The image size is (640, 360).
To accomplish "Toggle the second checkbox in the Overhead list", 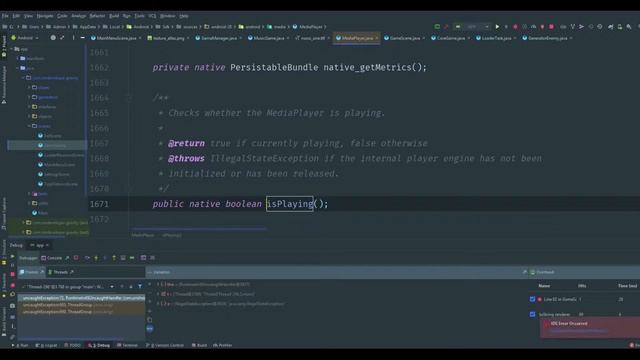I will [532, 314].
